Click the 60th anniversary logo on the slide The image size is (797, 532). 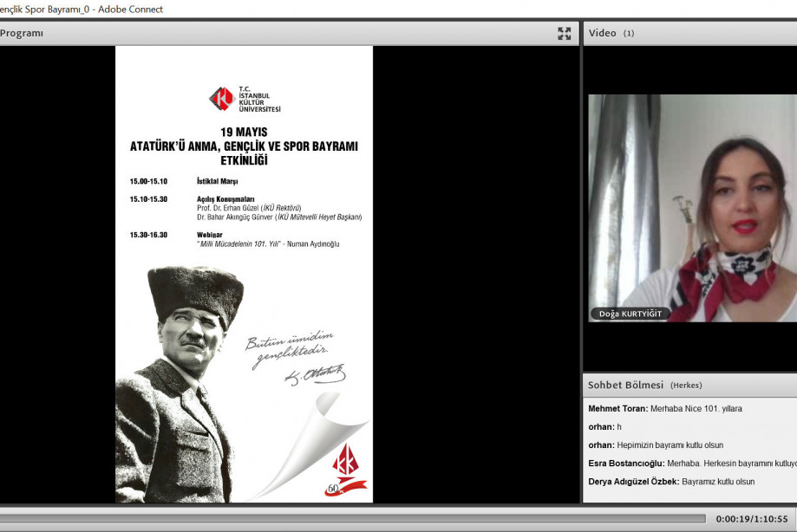coord(346,470)
